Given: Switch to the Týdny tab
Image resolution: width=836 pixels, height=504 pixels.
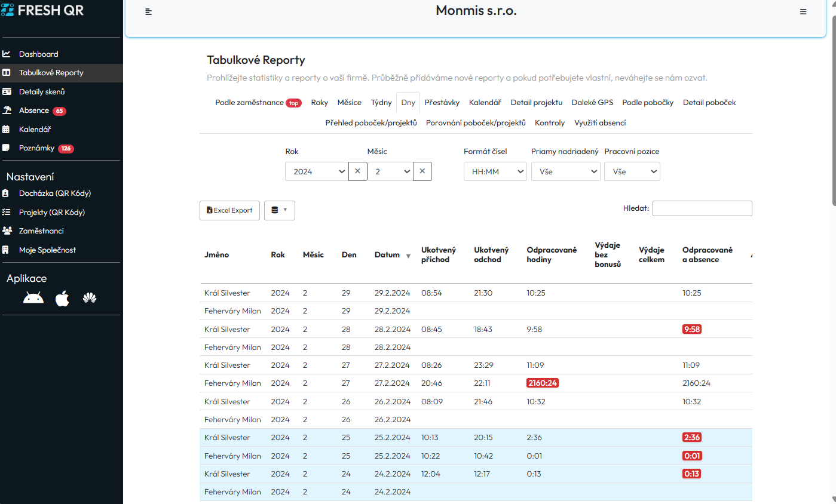Looking at the screenshot, I should click(381, 103).
